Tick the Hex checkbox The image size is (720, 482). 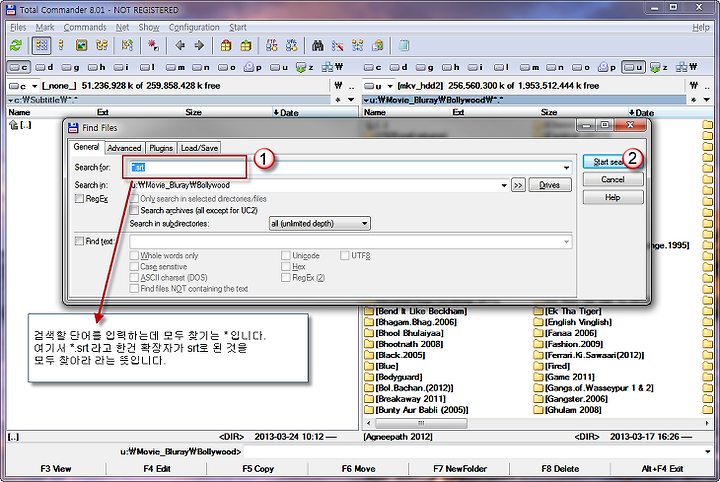[x=286, y=266]
